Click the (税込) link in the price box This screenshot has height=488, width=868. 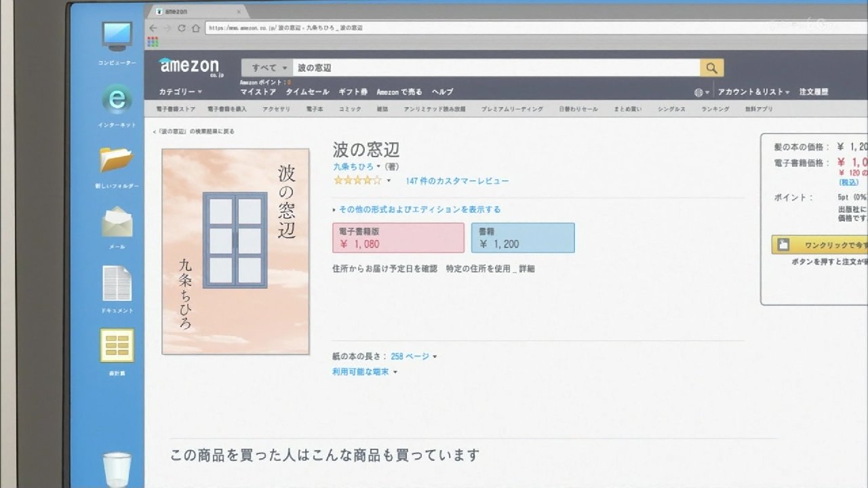849,182
